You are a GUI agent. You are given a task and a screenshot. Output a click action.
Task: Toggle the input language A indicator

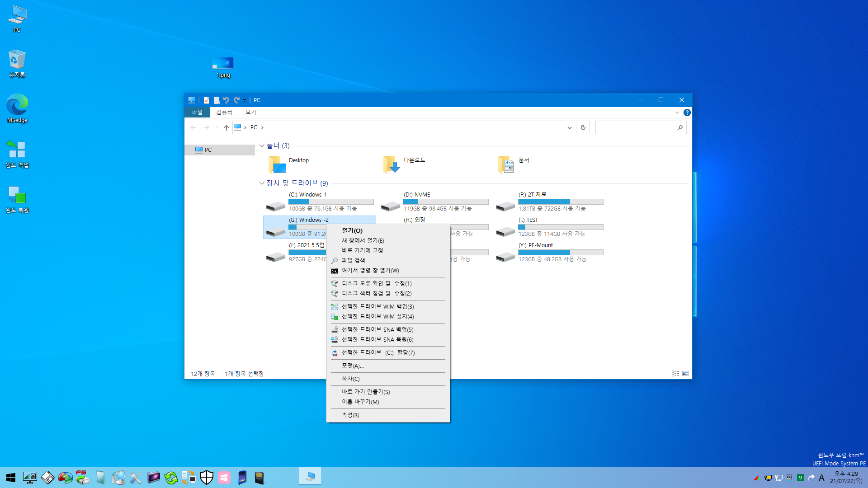point(821,478)
